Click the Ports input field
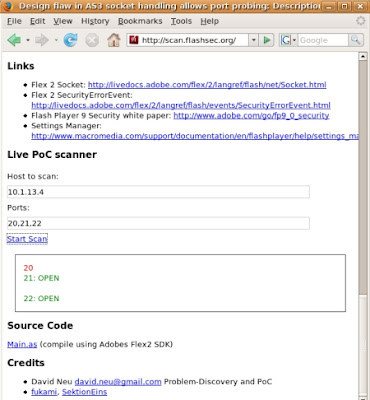The height and width of the screenshot is (400, 370). coord(158,223)
